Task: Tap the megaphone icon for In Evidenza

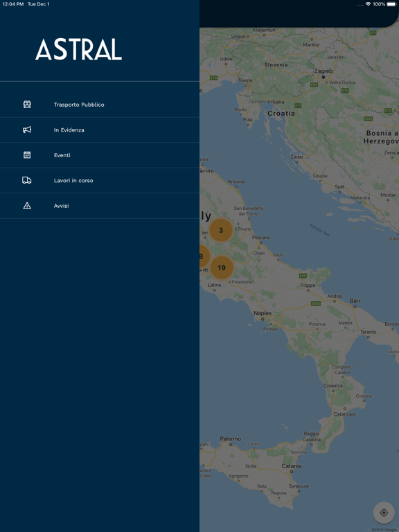Action: pyautogui.click(x=27, y=130)
